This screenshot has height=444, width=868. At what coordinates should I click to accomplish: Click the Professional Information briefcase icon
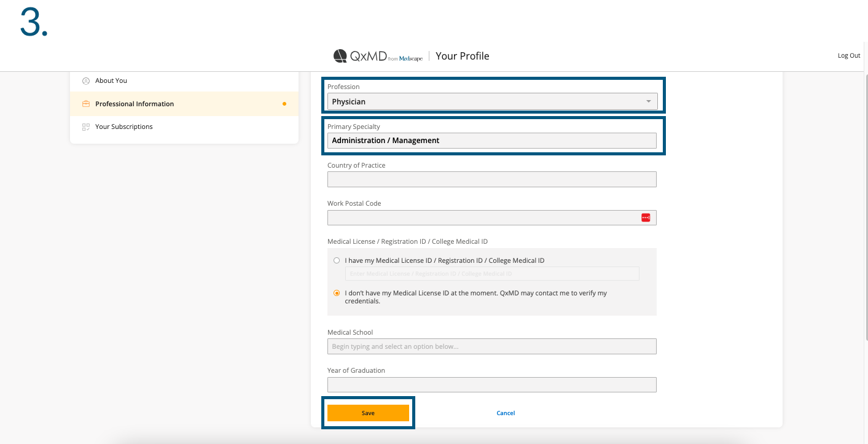point(86,104)
